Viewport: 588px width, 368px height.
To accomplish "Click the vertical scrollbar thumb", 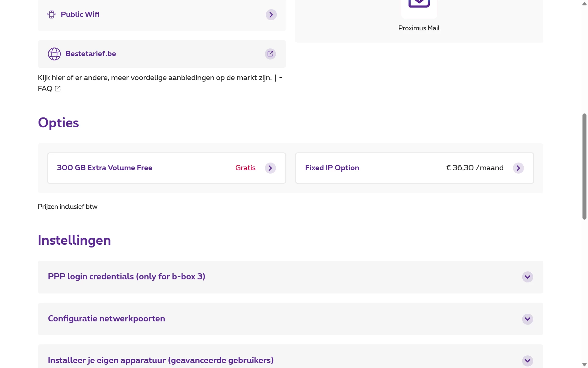I will point(584,166).
